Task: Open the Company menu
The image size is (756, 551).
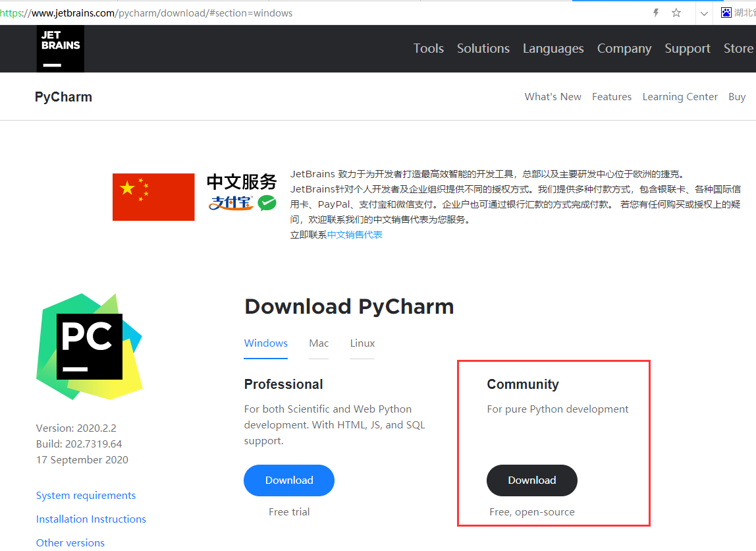Action: pyautogui.click(x=624, y=49)
